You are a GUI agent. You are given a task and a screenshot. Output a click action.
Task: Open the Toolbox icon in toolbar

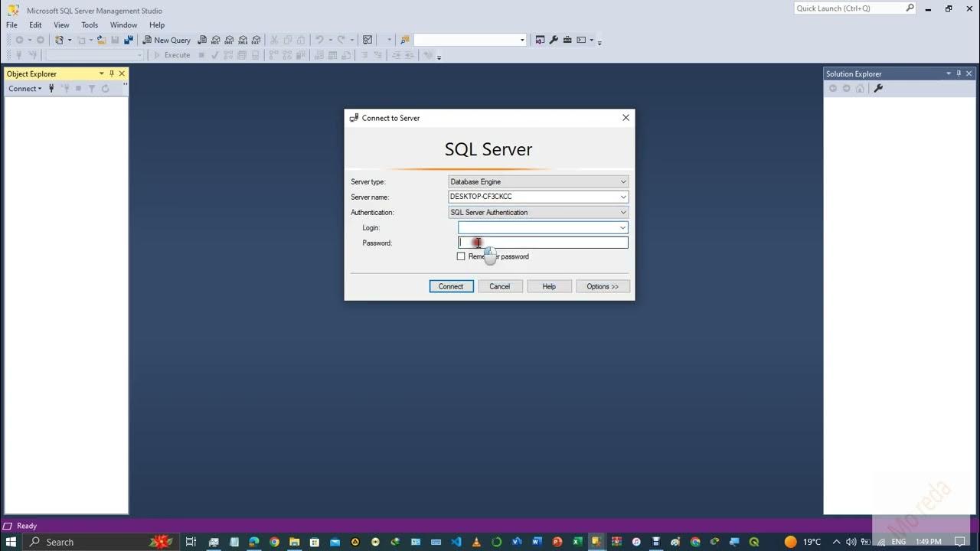pyautogui.click(x=567, y=40)
